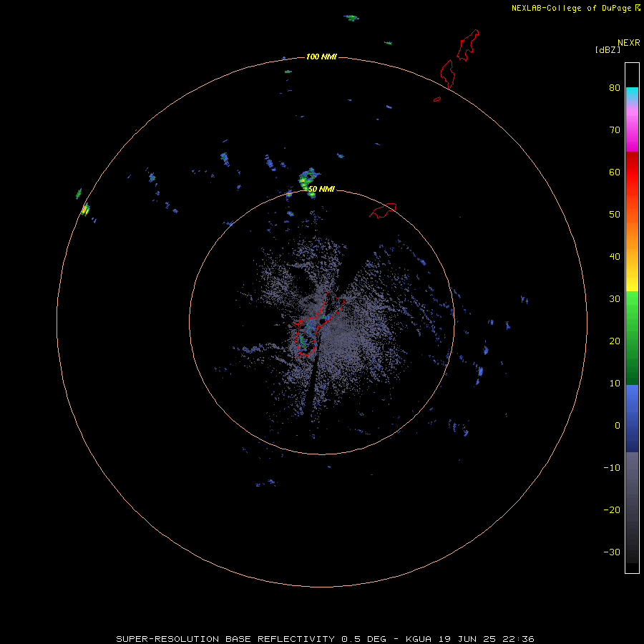Click the Guam island outline at radar center

pos(318,323)
